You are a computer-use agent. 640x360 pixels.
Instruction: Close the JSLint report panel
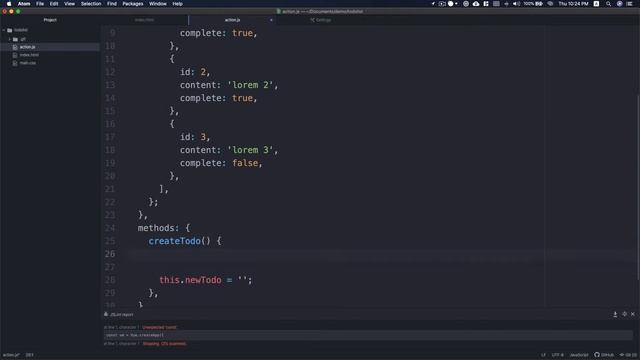[633, 314]
